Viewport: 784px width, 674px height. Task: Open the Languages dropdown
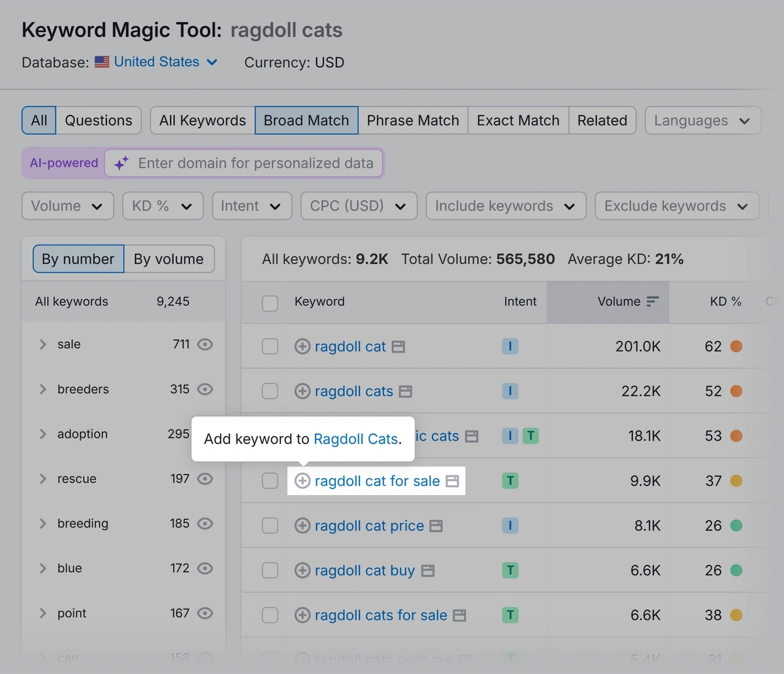pyautogui.click(x=703, y=121)
